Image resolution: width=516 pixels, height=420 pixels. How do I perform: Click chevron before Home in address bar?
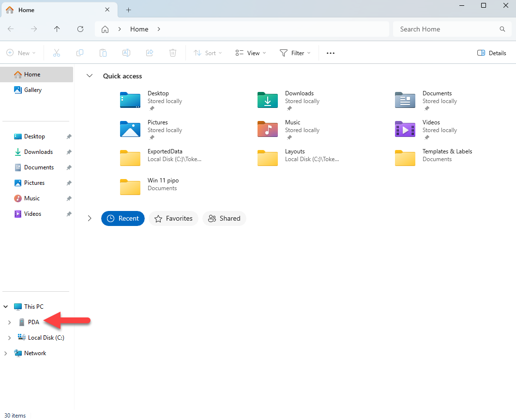tap(120, 29)
